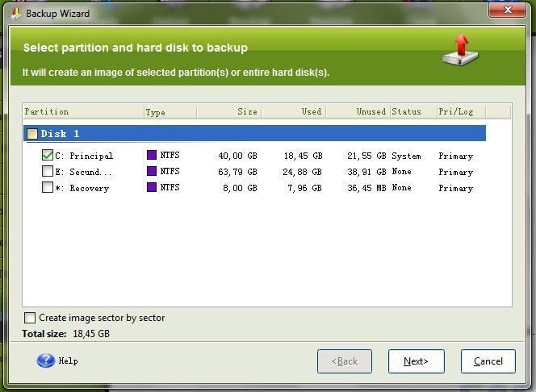
Task: Click the Used column header
Action: tap(294, 111)
